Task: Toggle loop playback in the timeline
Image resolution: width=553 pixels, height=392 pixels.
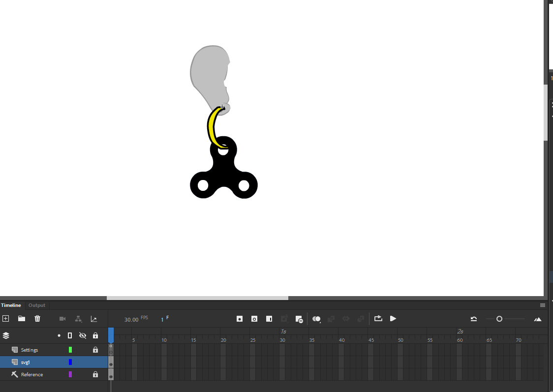Action: [378, 319]
